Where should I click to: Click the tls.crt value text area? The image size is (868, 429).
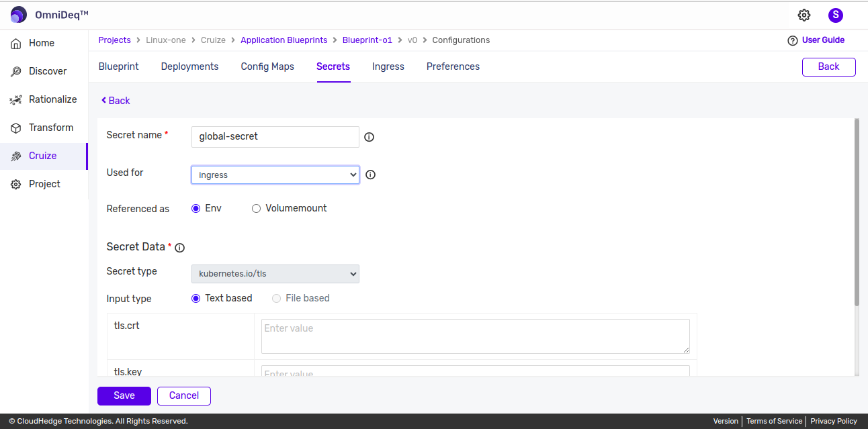pos(475,336)
